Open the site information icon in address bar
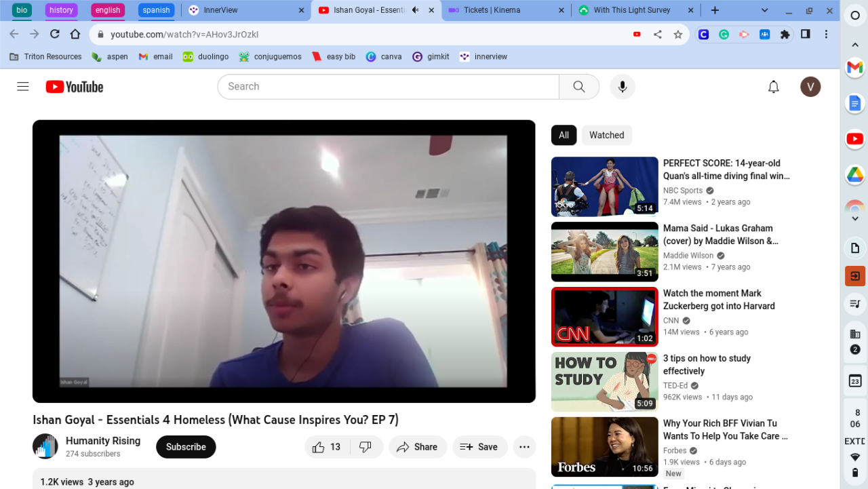The width and height of the screenshot is (868, 489). click(x=100, y=35)
